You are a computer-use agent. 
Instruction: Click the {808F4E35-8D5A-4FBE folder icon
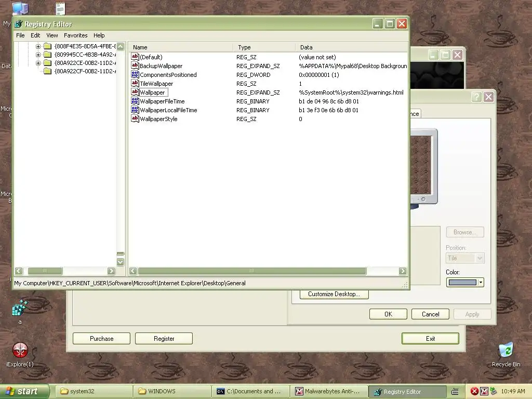coord(47,46)
